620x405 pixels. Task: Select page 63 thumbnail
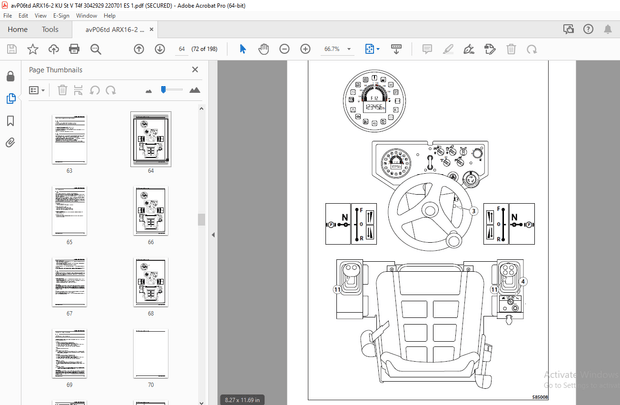pyautogui.click(x=69, y=139)
